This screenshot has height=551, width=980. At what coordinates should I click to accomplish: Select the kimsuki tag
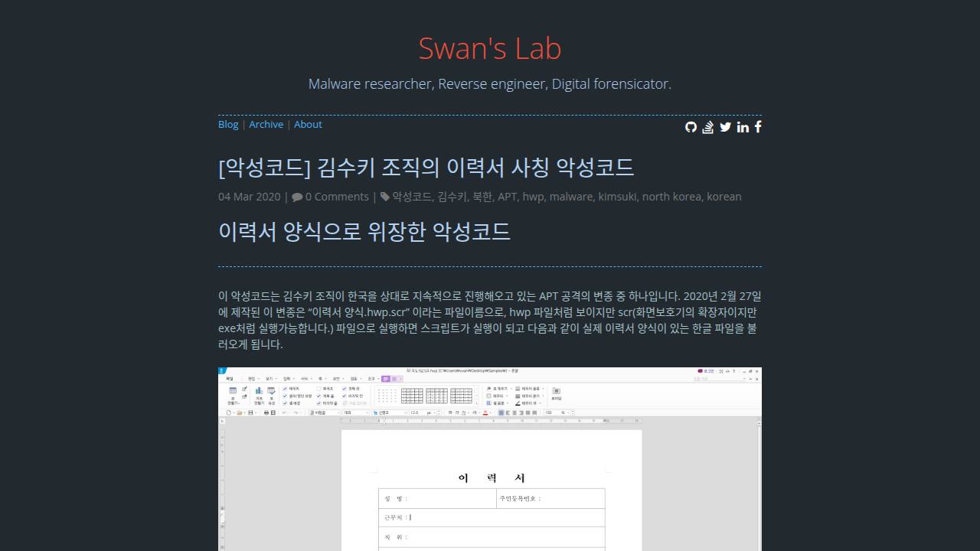pyautogui.click(x=618, y=197)
